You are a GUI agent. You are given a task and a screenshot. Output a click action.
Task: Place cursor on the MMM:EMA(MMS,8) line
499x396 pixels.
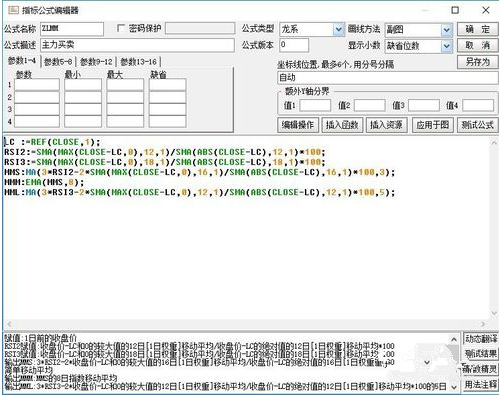pyautogui.click(x=44, y=182)
